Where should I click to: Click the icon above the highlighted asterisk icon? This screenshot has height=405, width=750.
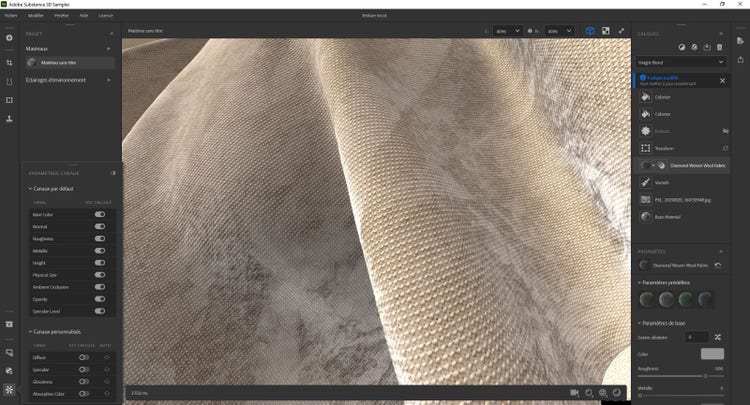point(9,371)
